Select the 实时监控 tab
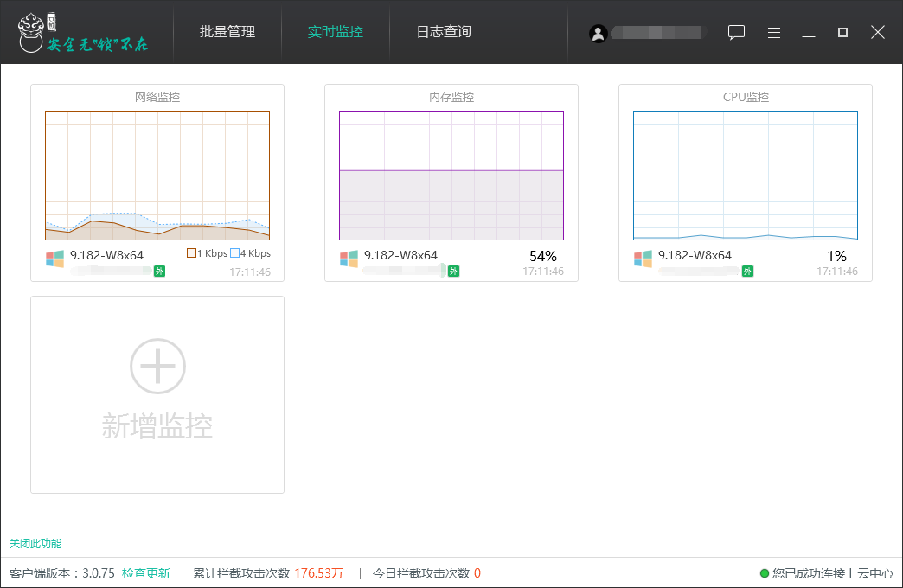The image size is (903, 588). tap(336, 32)
